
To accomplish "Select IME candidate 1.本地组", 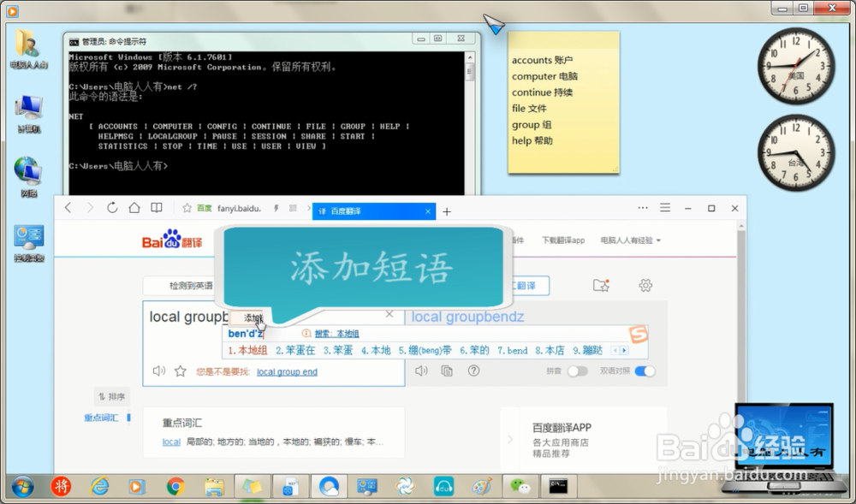I will pyautogui.click(x=248, y=351).
